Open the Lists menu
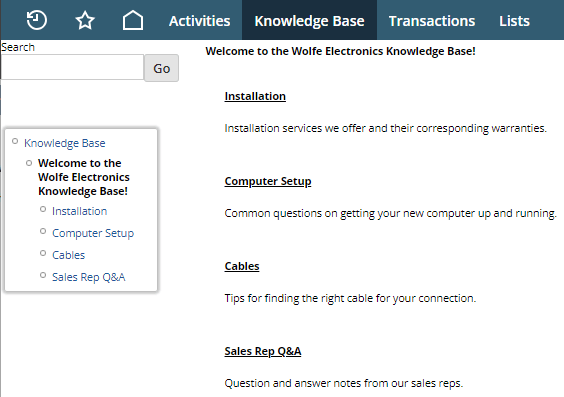Image resolution: width=564 pixels, height=397 pixels. 514,21
